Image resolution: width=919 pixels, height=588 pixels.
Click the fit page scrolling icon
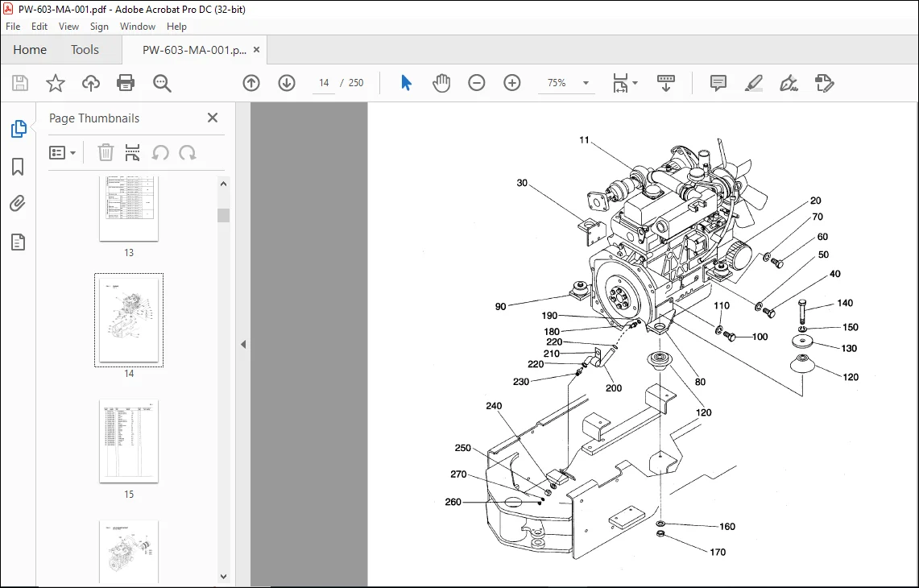click(620, 83)
